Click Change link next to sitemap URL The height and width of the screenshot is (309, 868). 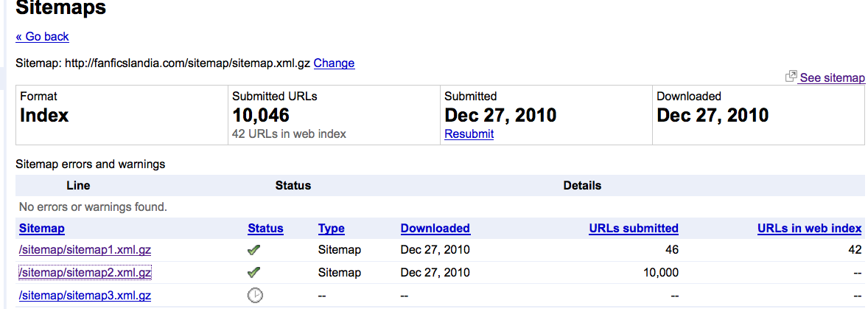tap(334, 63)
